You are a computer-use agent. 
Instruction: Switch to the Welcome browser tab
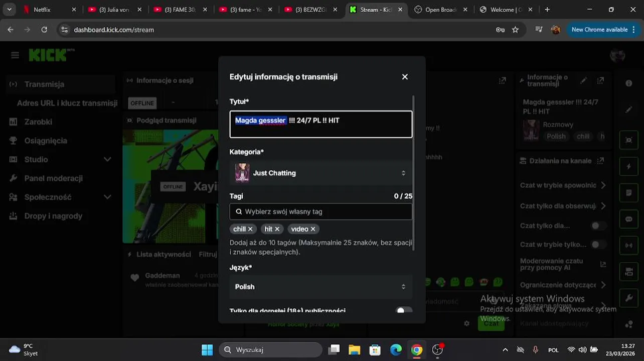[506, 10]
